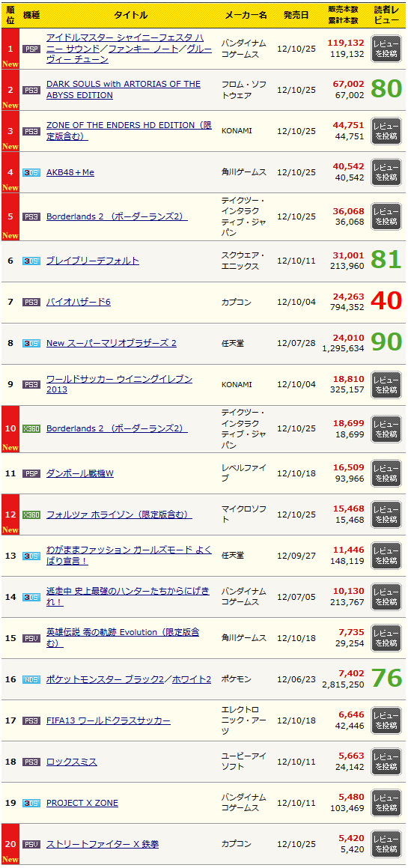
Task: Click the PS3 icon beside ZONE OF THE ENDERS
Action: click(x=31, y=131)
